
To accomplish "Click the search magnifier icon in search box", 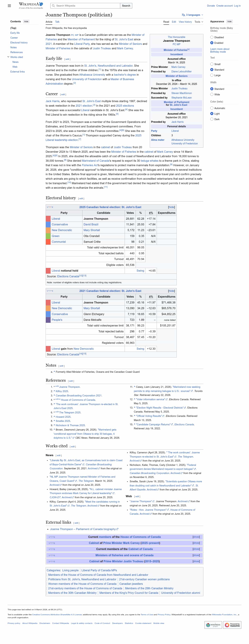I will [x=53, y=6].
